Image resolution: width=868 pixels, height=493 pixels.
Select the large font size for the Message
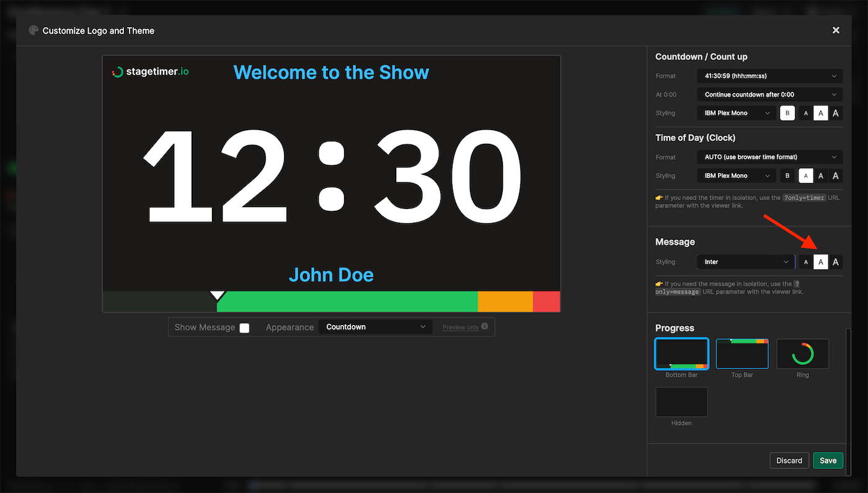[835, 261]
